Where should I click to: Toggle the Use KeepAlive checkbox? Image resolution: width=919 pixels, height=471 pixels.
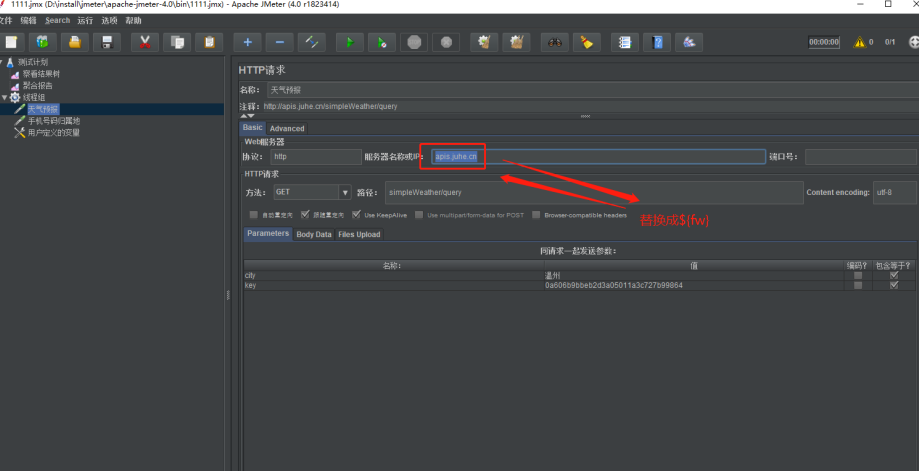(356, 215)
